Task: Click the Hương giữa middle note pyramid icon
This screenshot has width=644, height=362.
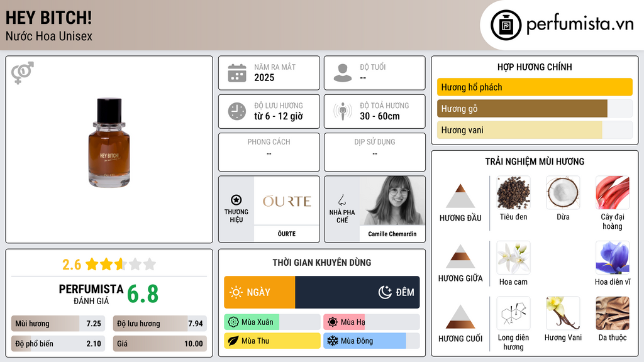Action: pos(460,256)
